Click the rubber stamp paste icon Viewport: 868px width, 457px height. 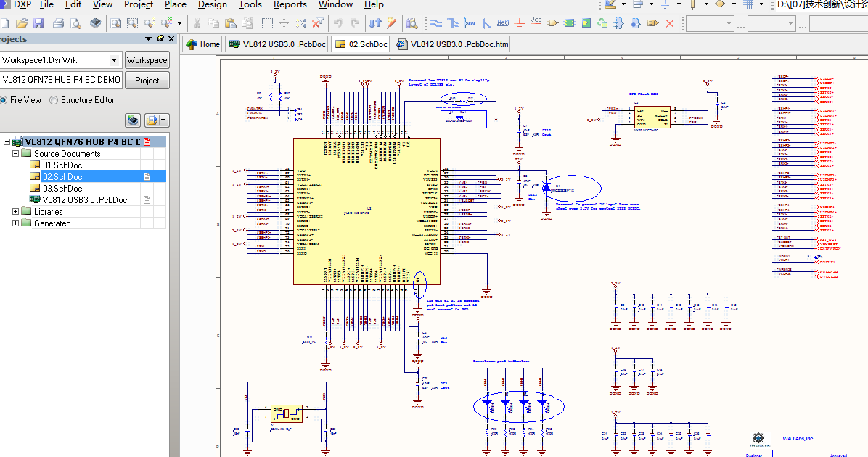(248, 23)
